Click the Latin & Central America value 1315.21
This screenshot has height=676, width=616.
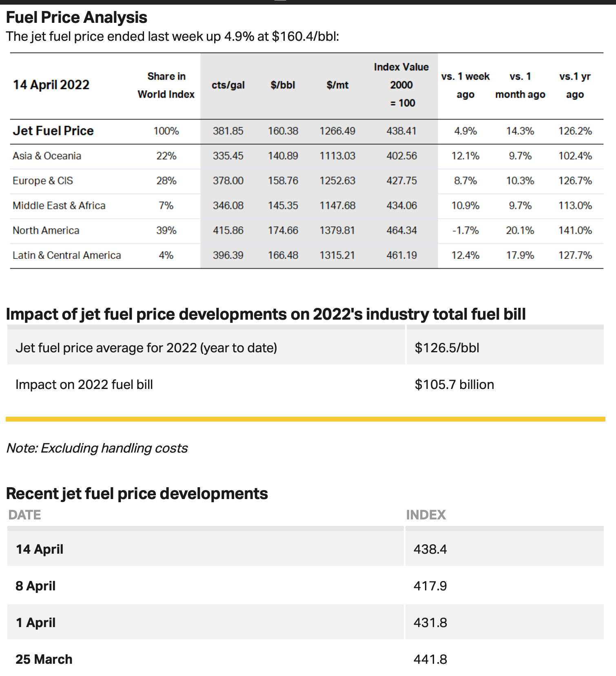[x=337, y=255]
